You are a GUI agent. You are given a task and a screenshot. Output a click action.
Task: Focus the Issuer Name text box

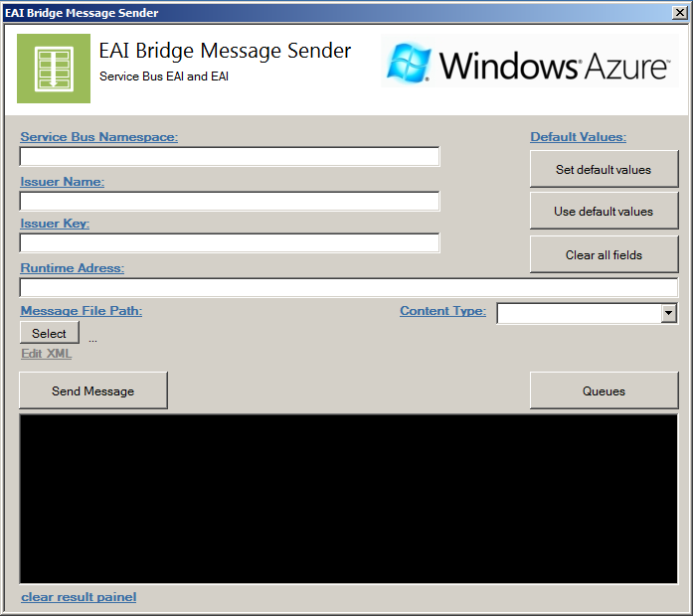click(x=230, y=202)
